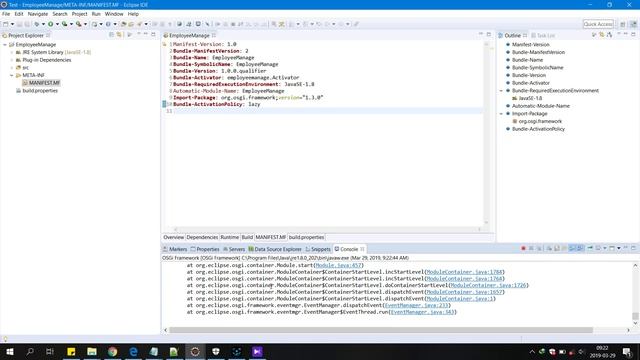The height and width of the screenshot is (360, 640).
Task: Minimize the Console view panel
Action: 626,248
